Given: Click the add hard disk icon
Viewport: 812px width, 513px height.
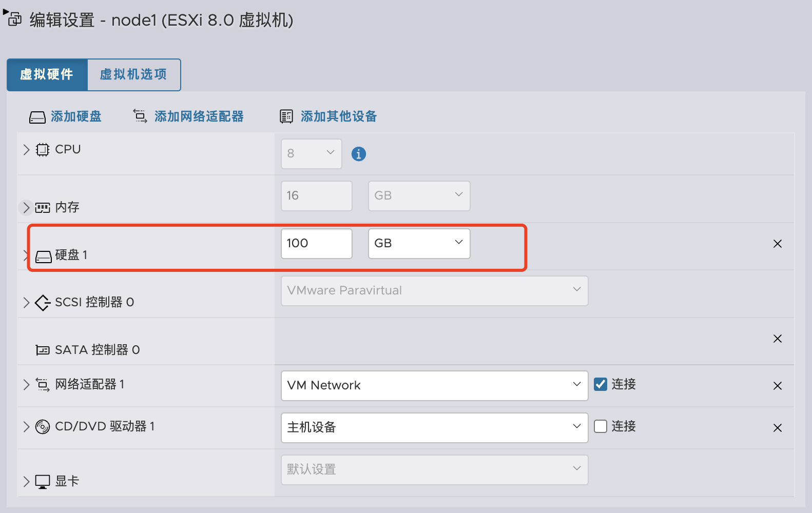Looking at the screenshot, I should (x=37, y=117).
